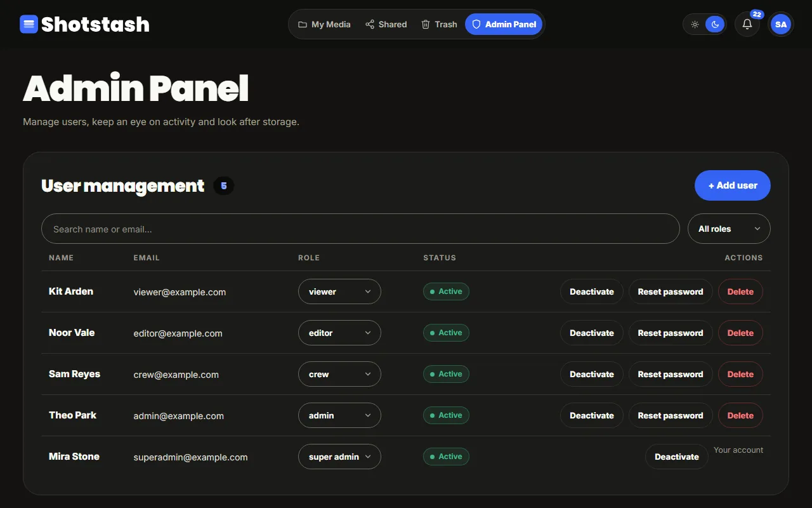Delete the Kit Arden user

pos(740,291)
